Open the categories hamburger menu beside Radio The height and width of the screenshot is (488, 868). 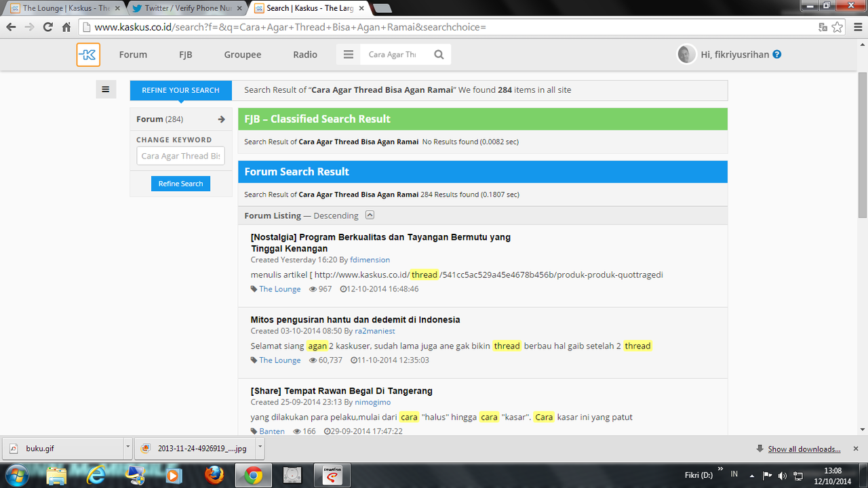349,55
